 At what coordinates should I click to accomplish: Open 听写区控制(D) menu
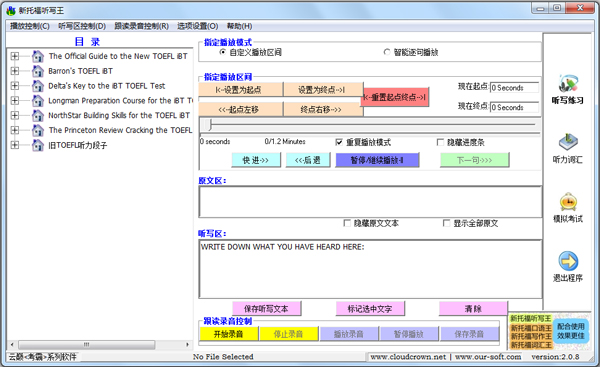[x=82, y=26]
